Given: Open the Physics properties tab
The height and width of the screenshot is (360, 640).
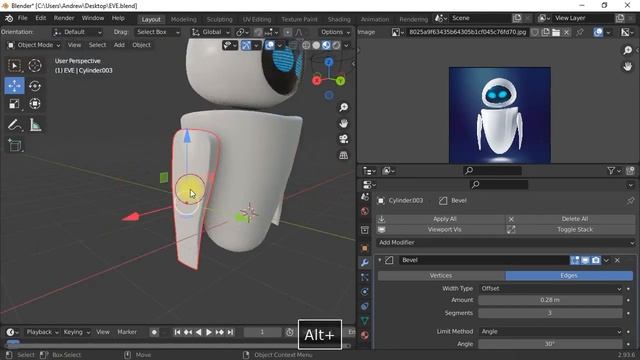Looking at the screenshot, I should [x=364, y=291].
